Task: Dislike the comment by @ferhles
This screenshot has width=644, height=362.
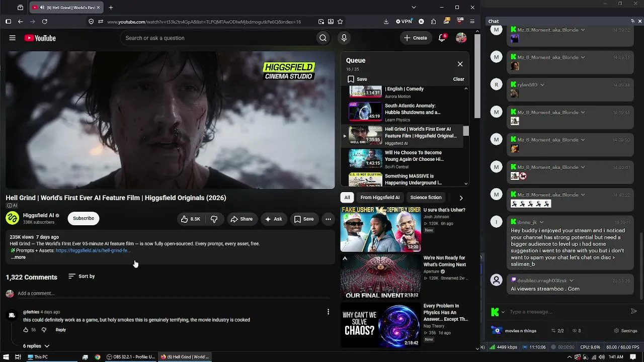Action: click(44, 330)
